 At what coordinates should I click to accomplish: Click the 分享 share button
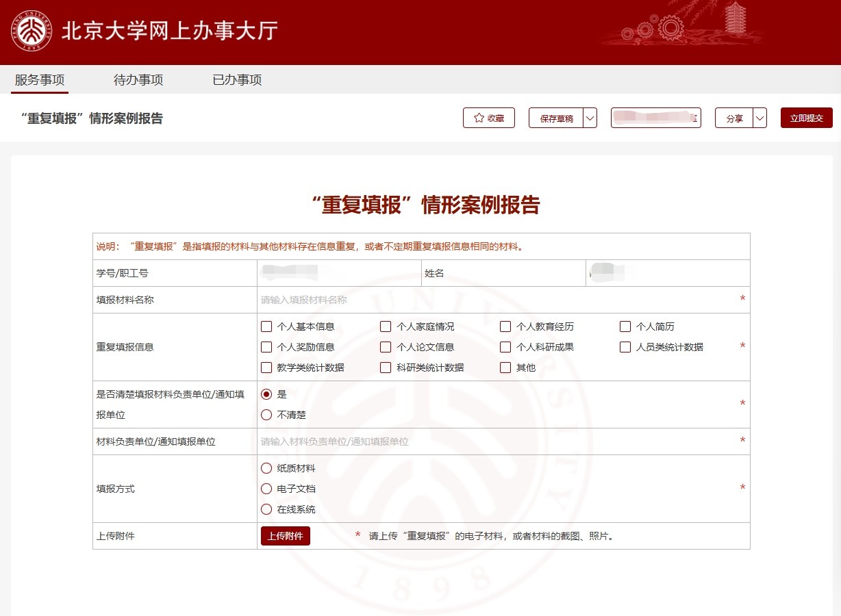pyautogui.click(x=734, y=118)
